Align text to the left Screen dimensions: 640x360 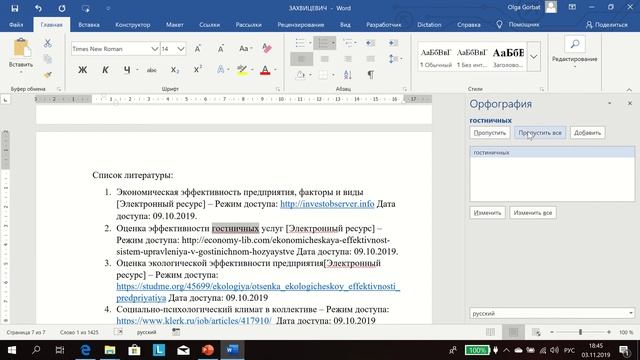click(301, 59)
